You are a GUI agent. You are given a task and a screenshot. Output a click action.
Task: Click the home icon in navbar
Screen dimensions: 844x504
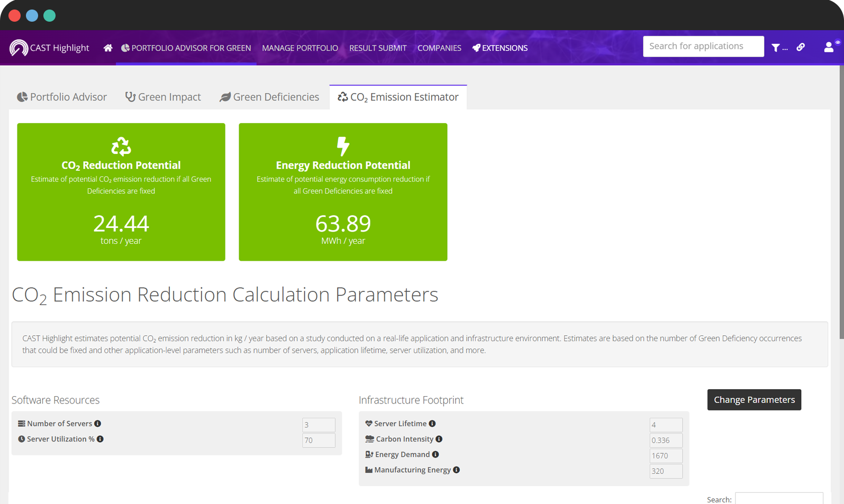pos(108,48)
